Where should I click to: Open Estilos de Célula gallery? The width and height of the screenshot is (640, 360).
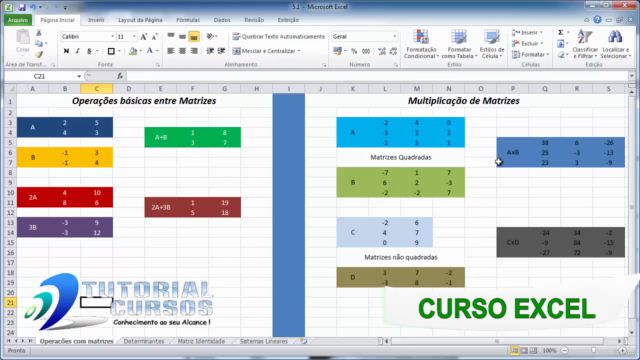pos(492,44)
